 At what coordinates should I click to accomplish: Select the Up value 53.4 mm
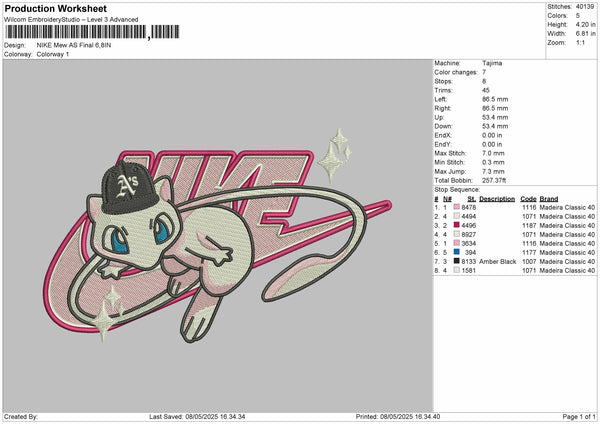coord(495,117)
